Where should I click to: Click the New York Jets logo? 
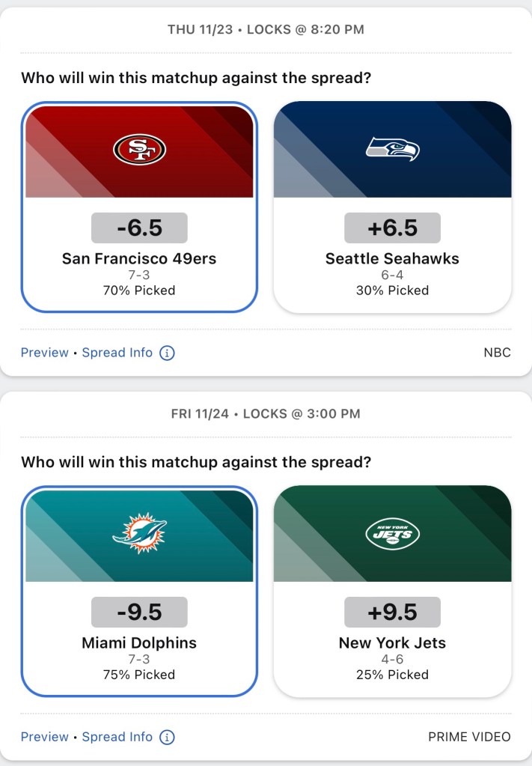[392, 533]
